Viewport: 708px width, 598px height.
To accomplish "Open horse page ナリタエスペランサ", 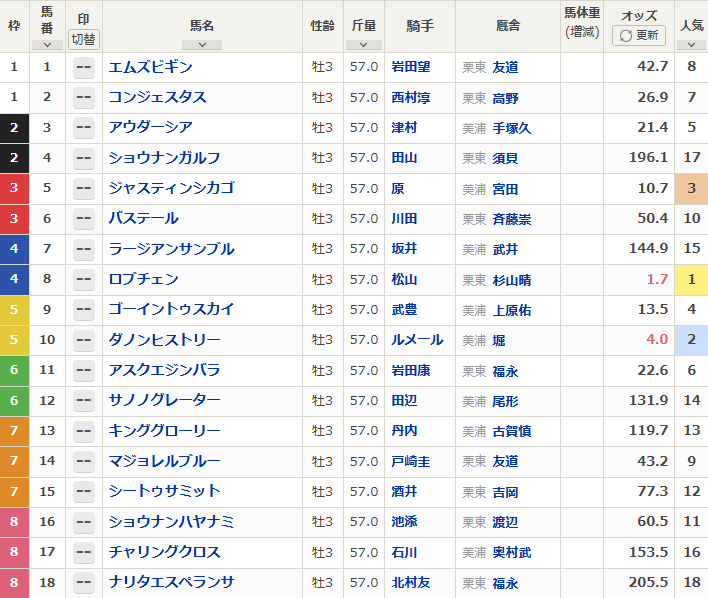I will coord(172,582).
